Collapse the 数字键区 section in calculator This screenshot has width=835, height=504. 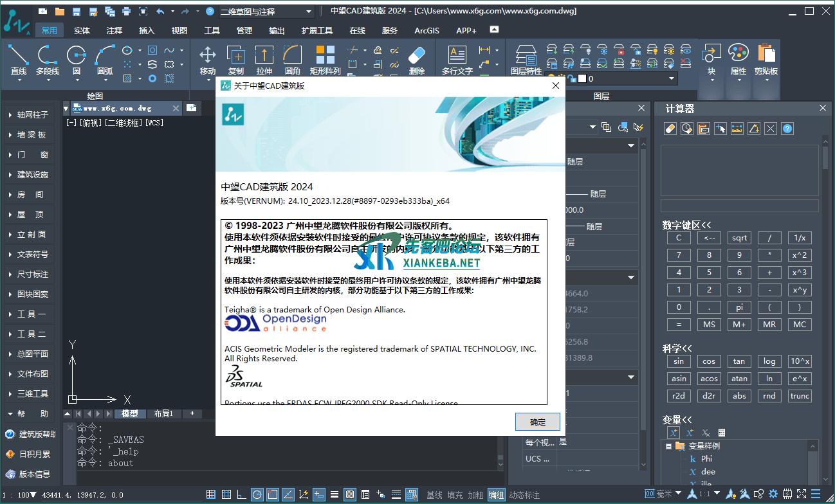coord(686,225)
